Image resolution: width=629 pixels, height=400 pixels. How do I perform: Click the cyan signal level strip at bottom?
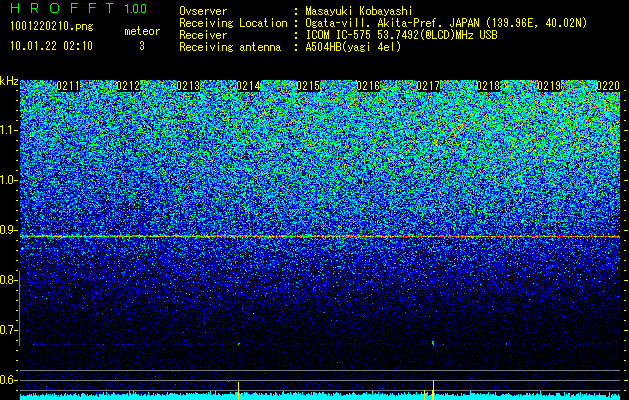[x=320, y=396]
